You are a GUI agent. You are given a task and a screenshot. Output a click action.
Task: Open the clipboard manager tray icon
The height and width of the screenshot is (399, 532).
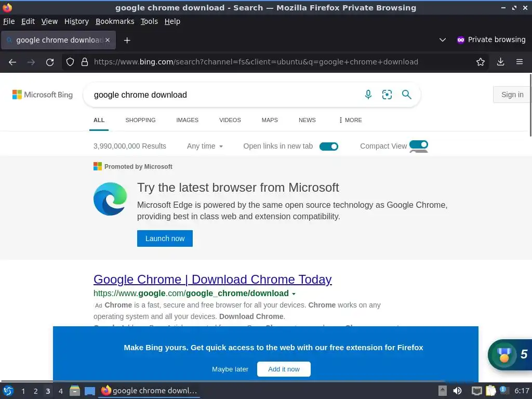tap(490, 391)
